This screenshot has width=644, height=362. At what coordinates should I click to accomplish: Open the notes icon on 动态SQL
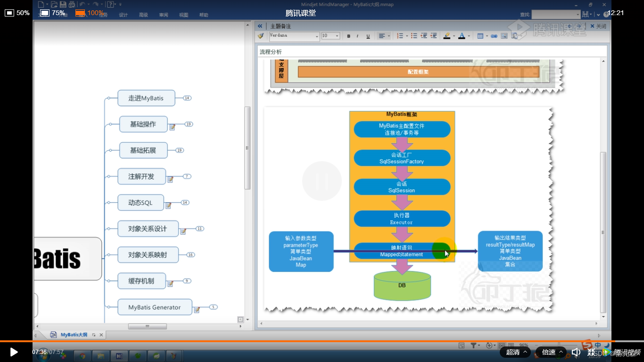click(168, 206)
